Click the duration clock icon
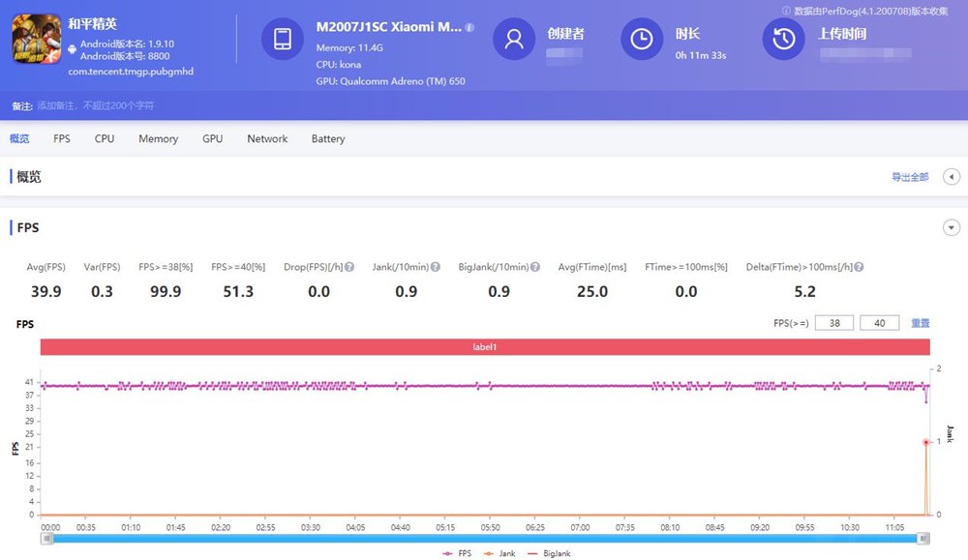The width and height of the screenshot is (968, 560). click(642, 39)
